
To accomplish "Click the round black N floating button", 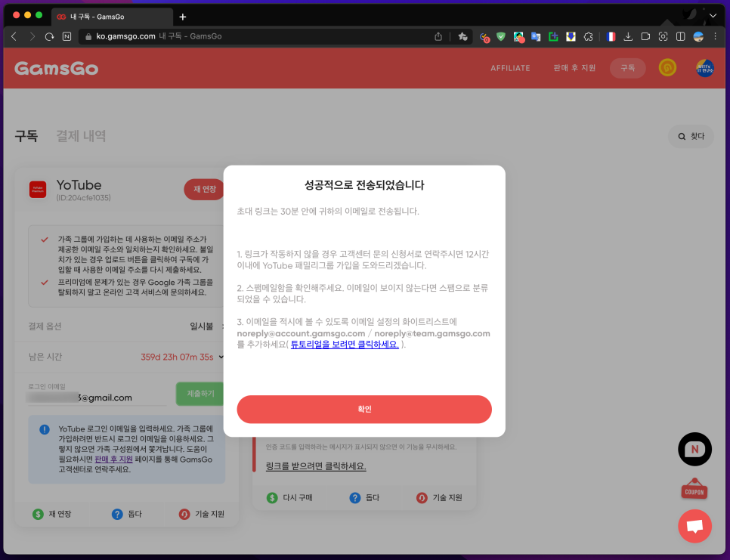I will [x=694, y=449].
